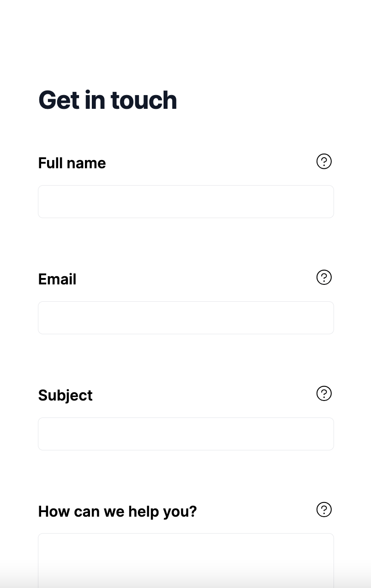
Task: Click the 'Get in touch' heading
Action: [108, 100]
